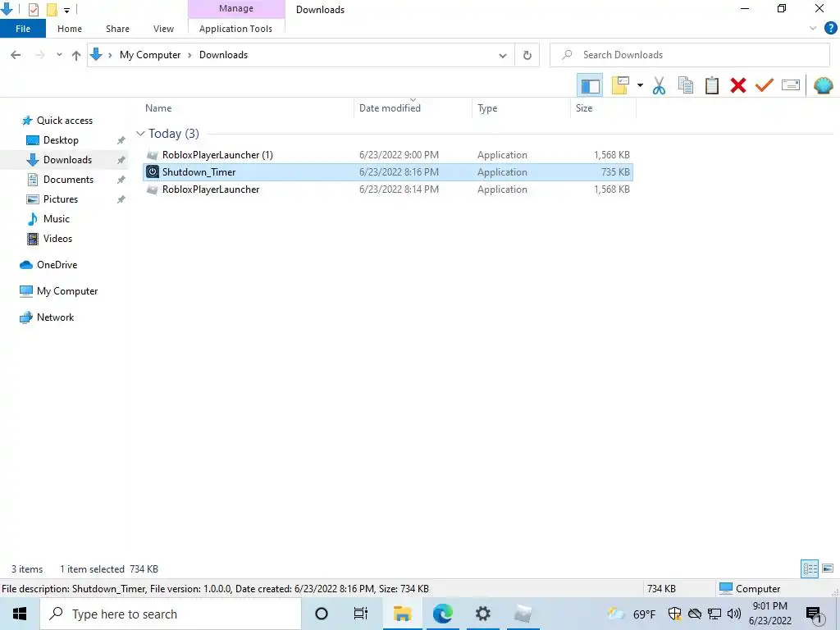Image resolution: width=840 pixels, height=630 pixels.
Task: Open the Classic Shell seashell settings icon
Action: (823, 85)
